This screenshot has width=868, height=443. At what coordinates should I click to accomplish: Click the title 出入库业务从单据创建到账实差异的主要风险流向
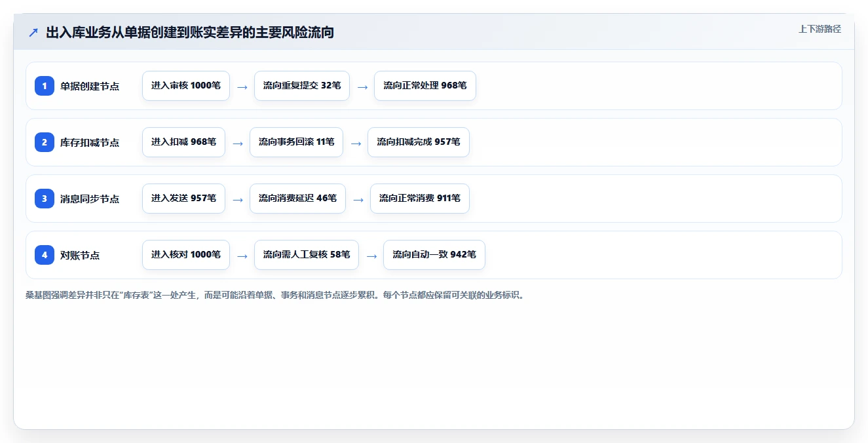[190, 32]
